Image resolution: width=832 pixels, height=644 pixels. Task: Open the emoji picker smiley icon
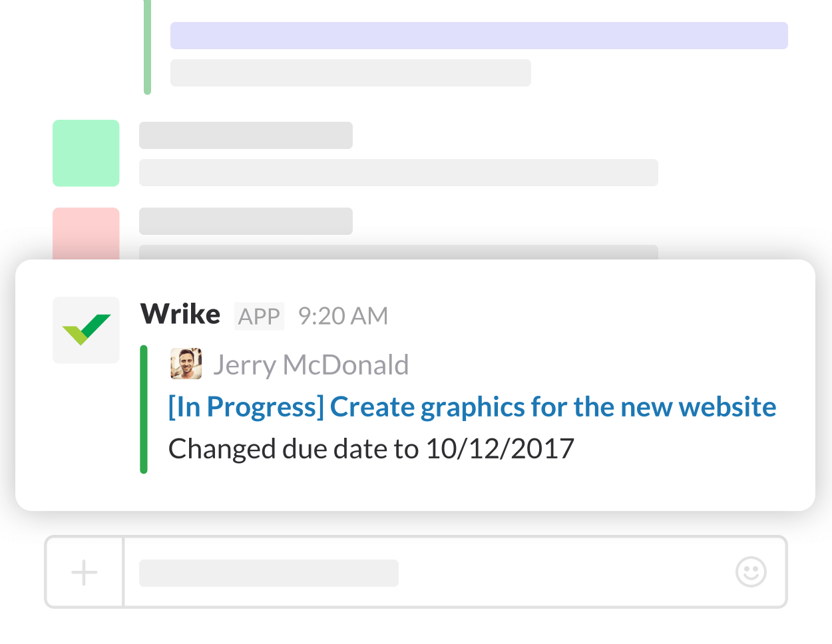coord(751,571)
